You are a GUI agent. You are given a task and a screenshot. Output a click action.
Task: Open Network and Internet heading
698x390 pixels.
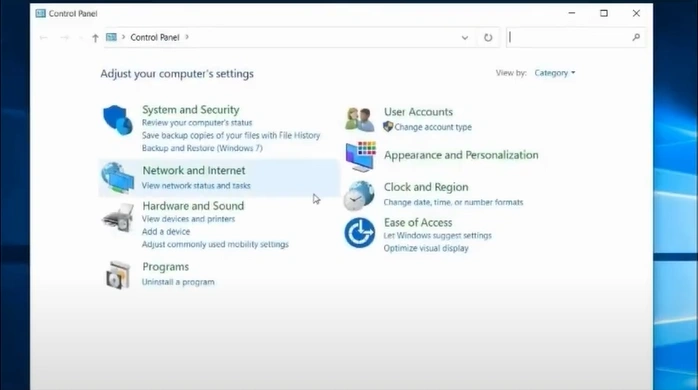(x=194, y=170)
